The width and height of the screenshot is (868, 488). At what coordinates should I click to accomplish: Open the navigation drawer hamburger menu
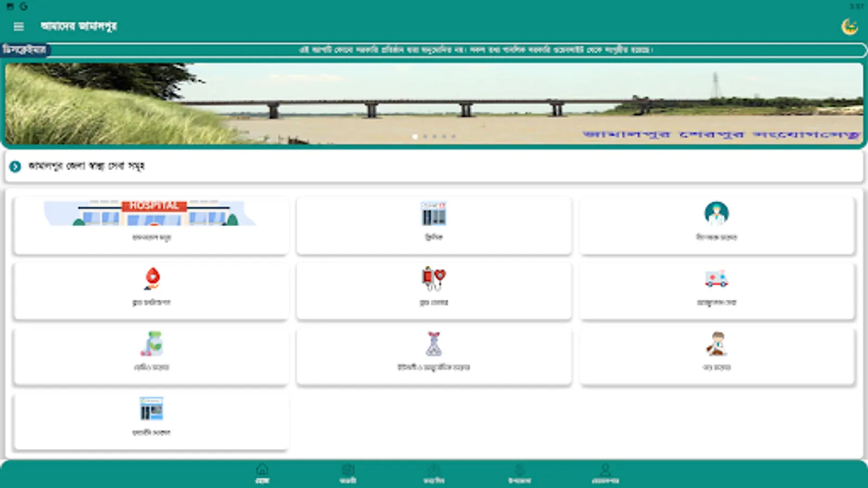[18, 26]
